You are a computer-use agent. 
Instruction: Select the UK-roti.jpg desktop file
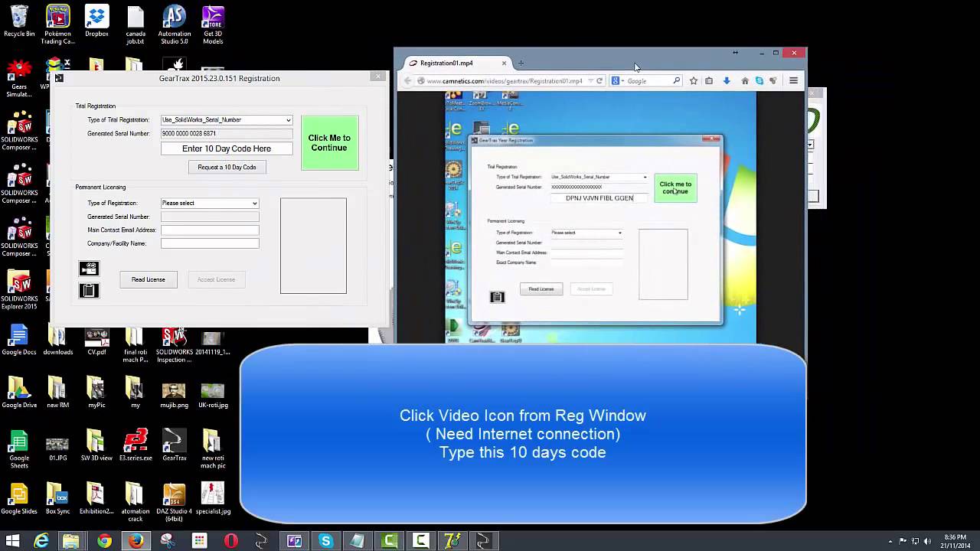[x=213, y=391]
